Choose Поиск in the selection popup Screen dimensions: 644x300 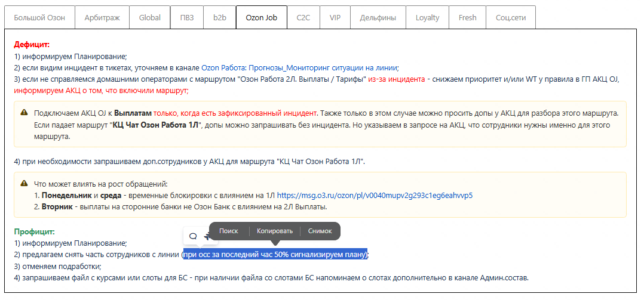(x=229, y=231)
